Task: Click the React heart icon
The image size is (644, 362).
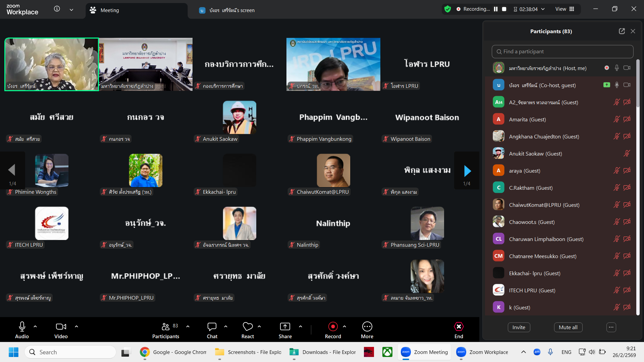Action: (x=248, y=327)
